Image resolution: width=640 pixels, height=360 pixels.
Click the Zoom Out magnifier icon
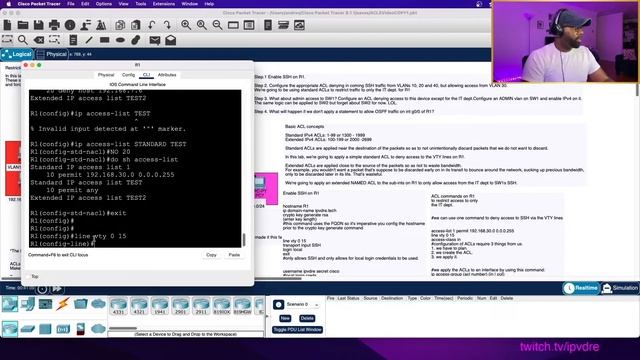pos(218,25)
